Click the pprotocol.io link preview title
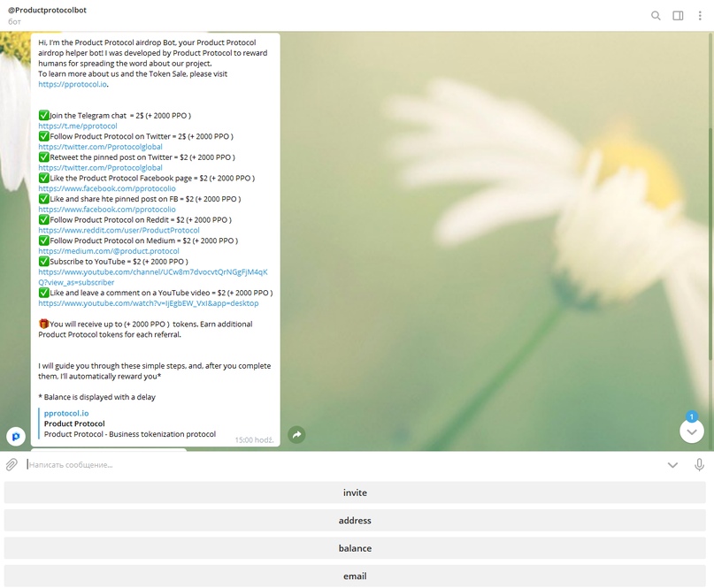The width and height of the screenshot is (714, 588). (x=66, y=413)
